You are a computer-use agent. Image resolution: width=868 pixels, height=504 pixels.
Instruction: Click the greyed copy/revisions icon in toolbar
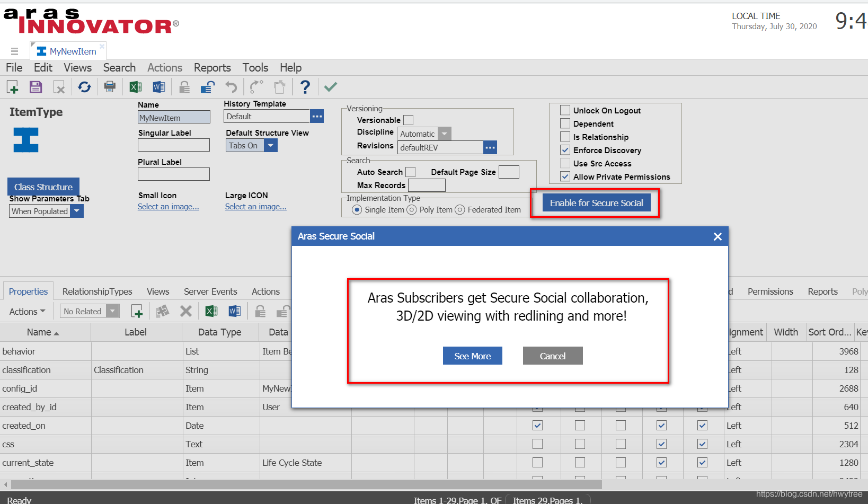click(279, 87)
